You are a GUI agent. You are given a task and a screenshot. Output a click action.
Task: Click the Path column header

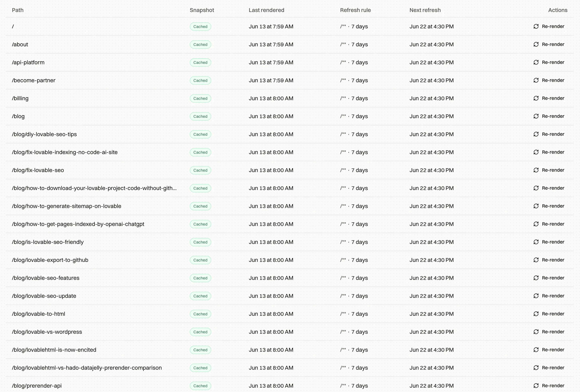18,10
